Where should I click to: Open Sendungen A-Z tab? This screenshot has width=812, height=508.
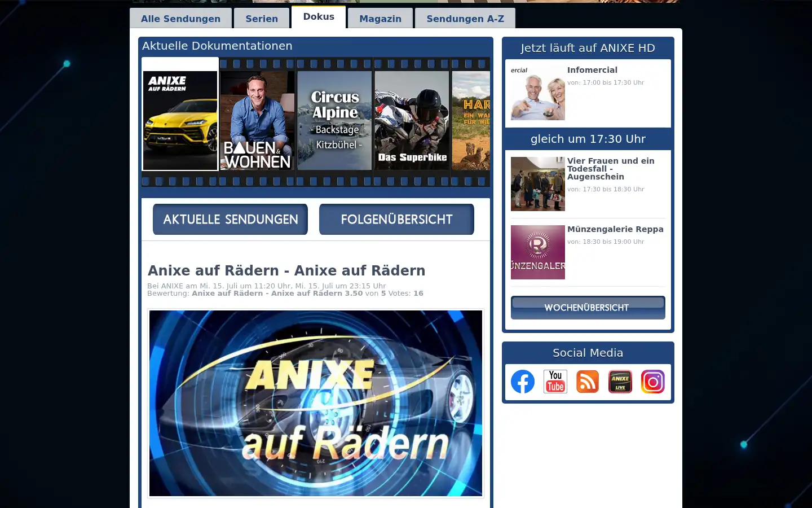click(x=465, y=19)
